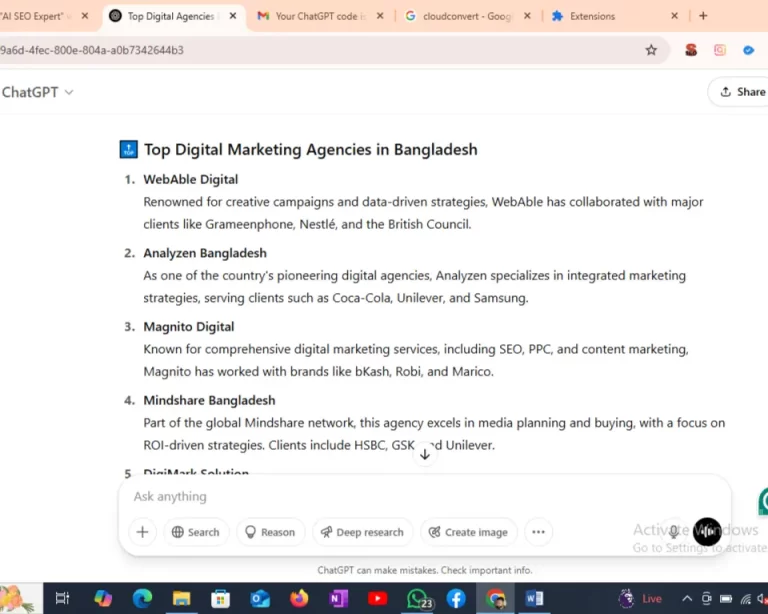Open Copilot from the taskbar
768x614 pixels.
pos(103,598)
